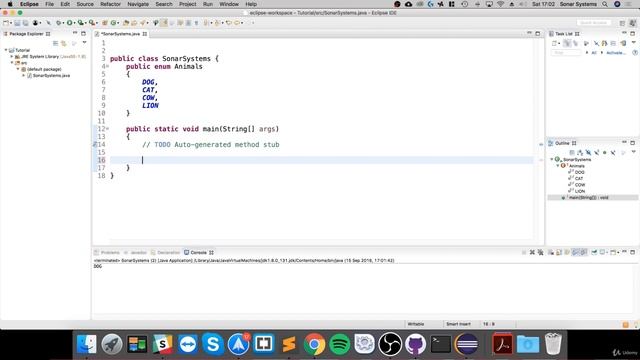Select the COW entry in Outline
The width and height of the screenshot is (640, 360).
[x=580, y=185]
